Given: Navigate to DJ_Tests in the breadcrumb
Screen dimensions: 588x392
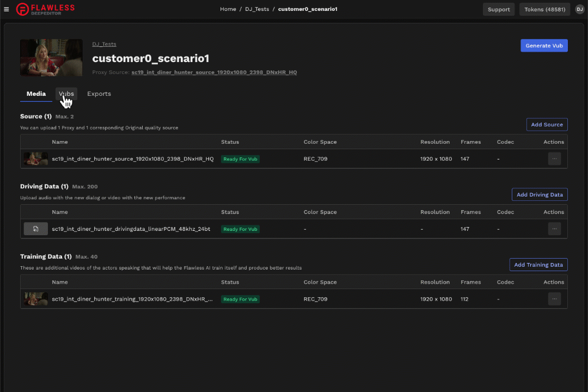Looking at the screenshot, I should click(257, 9).
